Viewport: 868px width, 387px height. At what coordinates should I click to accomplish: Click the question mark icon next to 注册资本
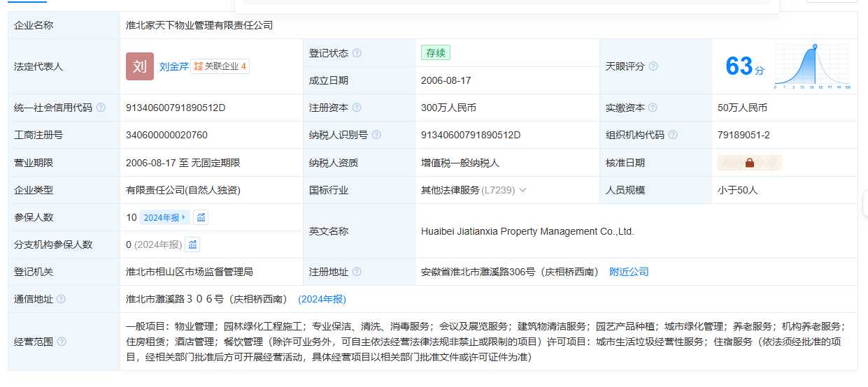click(357, 108)
